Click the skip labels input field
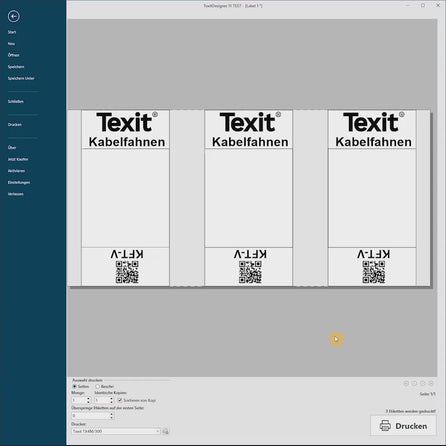The height and width of the screenshot is (446, 446). point(91,416)
